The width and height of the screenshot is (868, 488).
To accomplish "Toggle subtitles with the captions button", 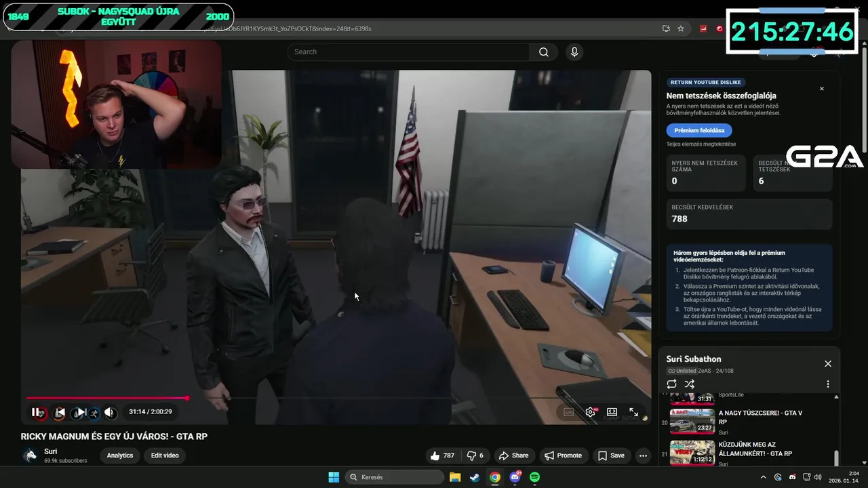I will click(x=568, y=412).
